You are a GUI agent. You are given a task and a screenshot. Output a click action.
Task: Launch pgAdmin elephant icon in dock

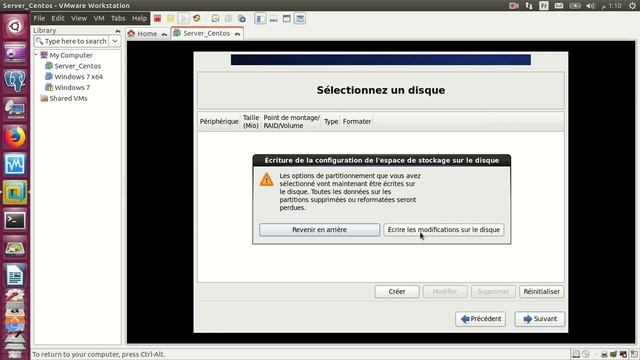[x=15, y=81]
